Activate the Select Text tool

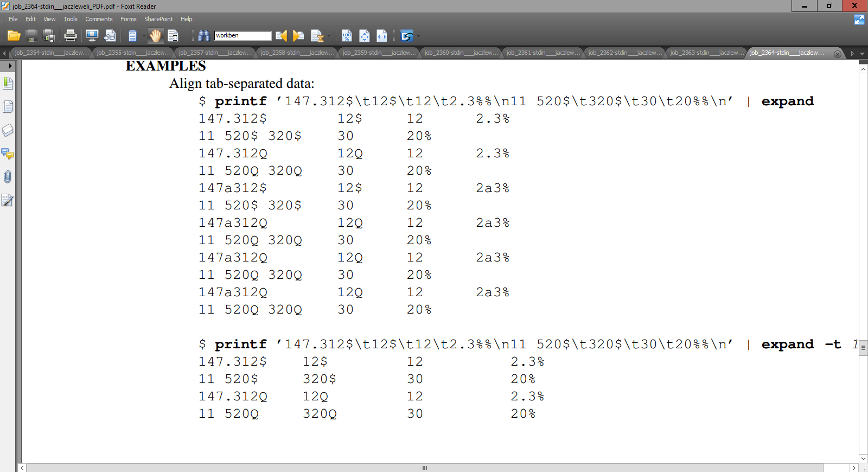pyautogui.click(x=173, y=36)
